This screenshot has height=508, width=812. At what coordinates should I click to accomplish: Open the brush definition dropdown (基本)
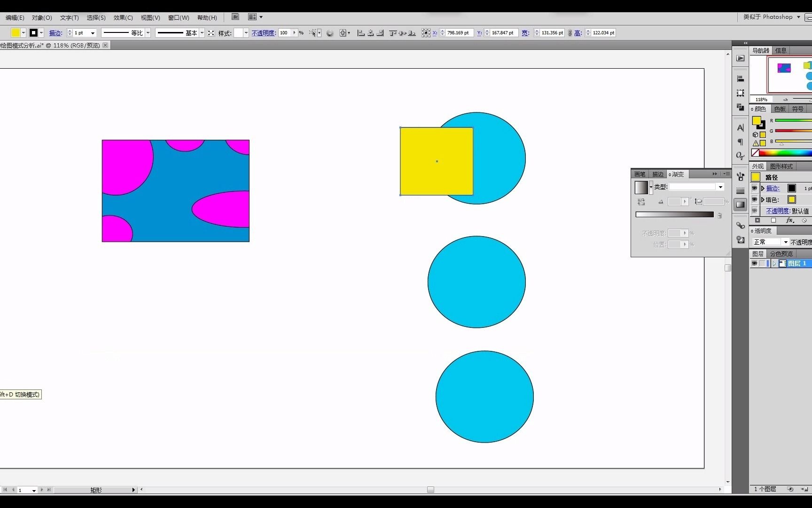(202, 33)
